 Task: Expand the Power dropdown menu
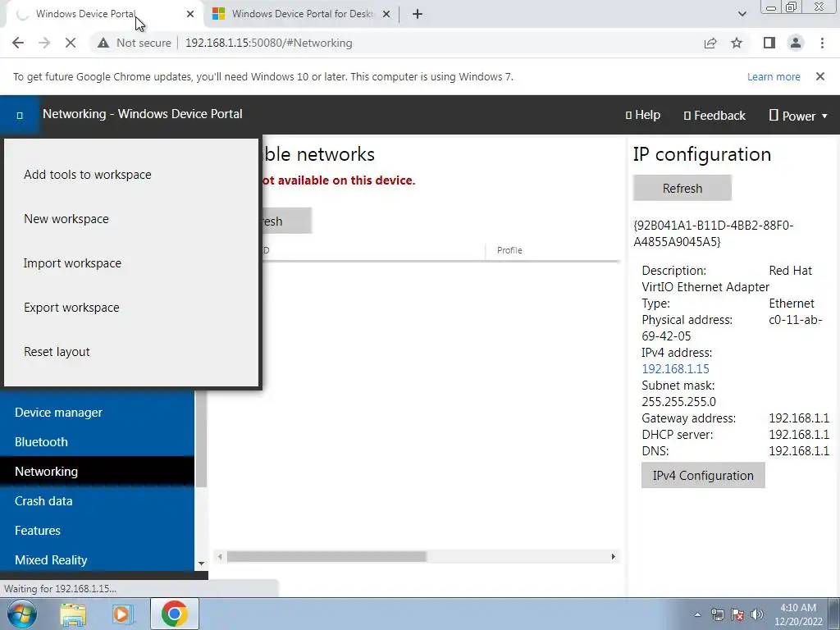pos(798,116)
